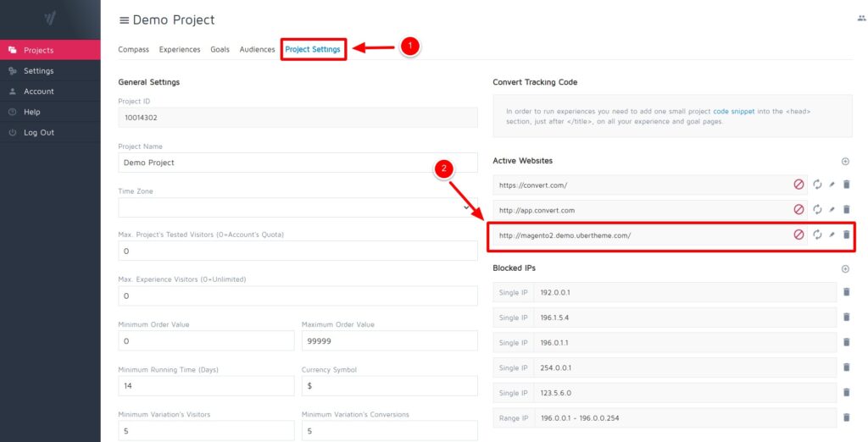Open the hamburger menu beside Demo Project
The width and height of the screenshot is (868, 442).
(x=124, y=20)
